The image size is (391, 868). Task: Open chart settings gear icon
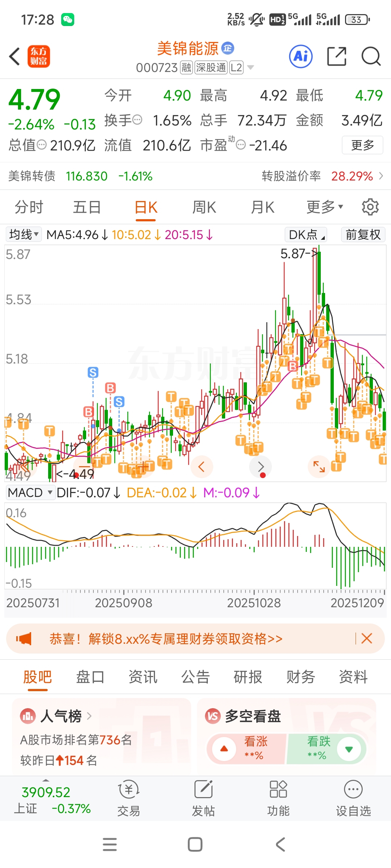pos(370,207)
